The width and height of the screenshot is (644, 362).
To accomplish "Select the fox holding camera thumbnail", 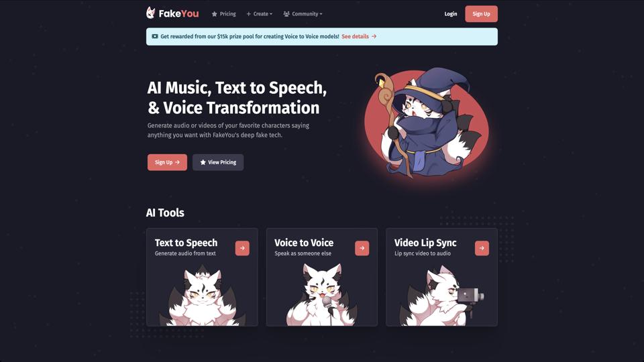I will 441,296.
